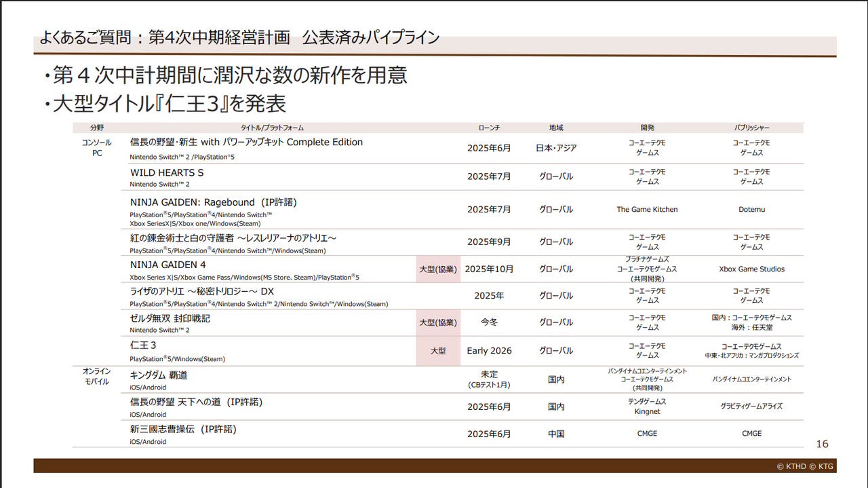Click the publisher text '中東・北アフリカ：マンガプロダクションズ'
This screenshot has height=488, width=868.
coord(751,356)
